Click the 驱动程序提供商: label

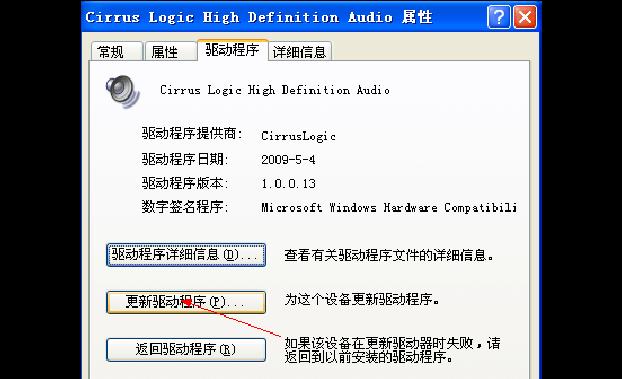pos(192,133)
